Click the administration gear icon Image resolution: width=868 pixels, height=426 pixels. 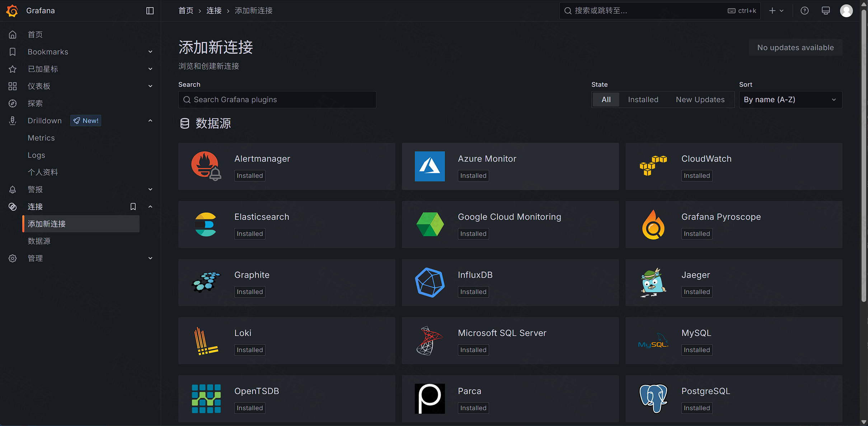(13, 258)
